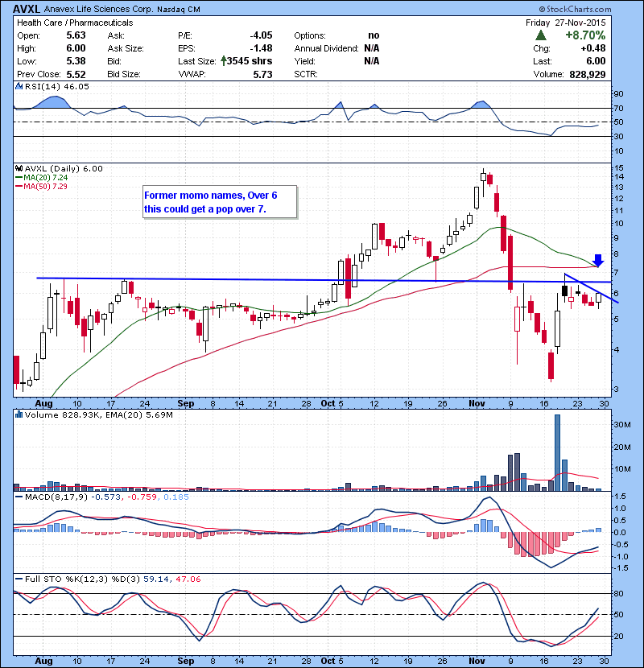
Task: Click the candlestick icon before AVXL (Daily)
Action: (x=19, y=169)
